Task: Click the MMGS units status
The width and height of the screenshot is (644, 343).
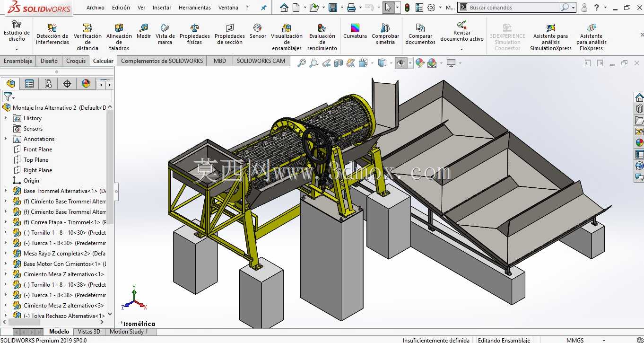Action: coord(575,340)
